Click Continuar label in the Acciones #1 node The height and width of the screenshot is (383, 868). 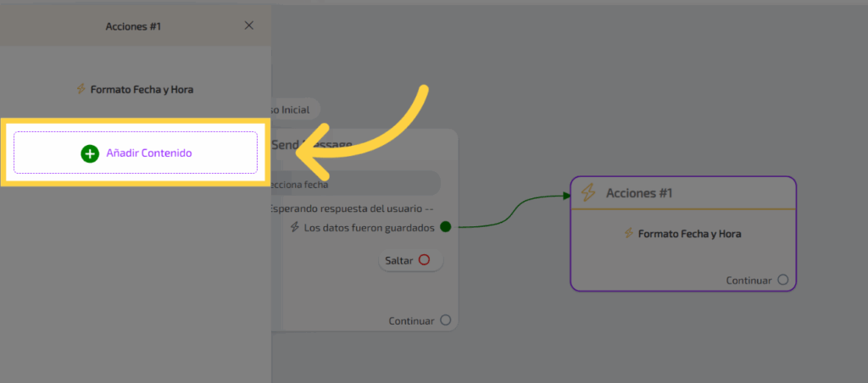(748, 280)
